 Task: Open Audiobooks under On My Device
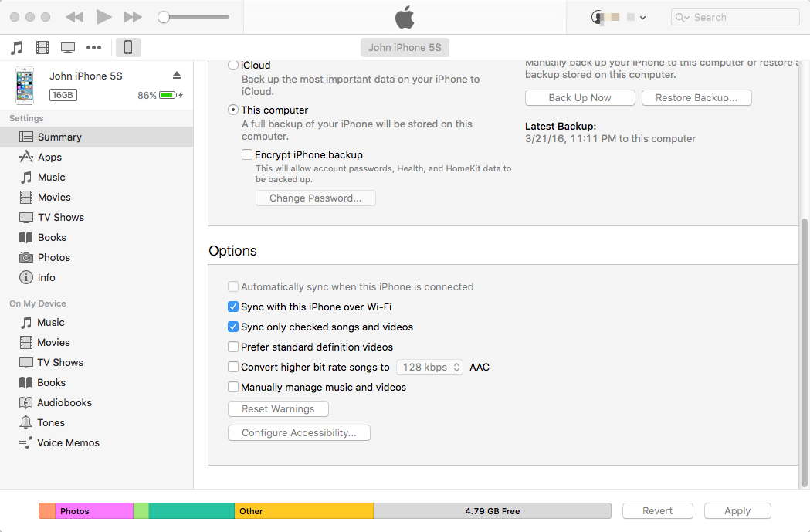[97, 403]
